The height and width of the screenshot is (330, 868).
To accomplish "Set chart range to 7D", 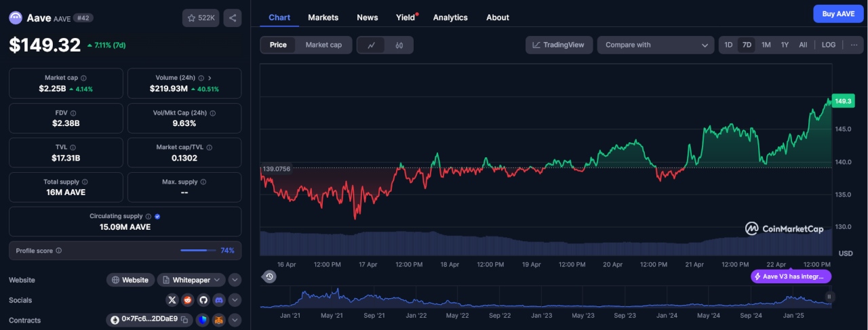I will click(747, 45).
